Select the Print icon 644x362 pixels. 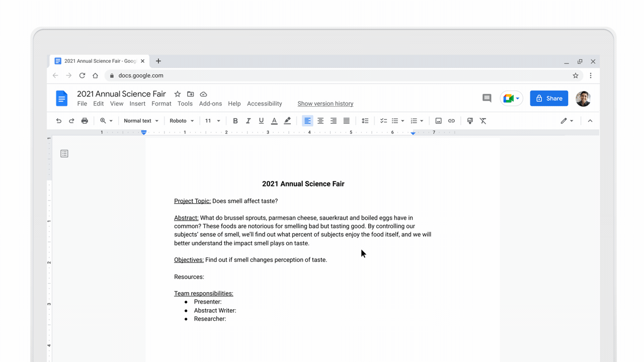[x=85, y=121]
